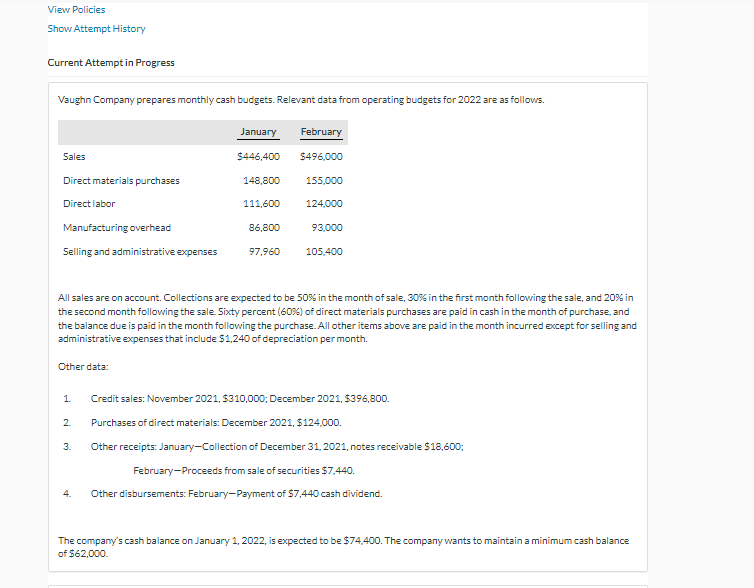Image resolution: width=754 pixels, height=588 pixels.
Task: Click the Credit sales November 2021 line
Action: coord(240,399)
